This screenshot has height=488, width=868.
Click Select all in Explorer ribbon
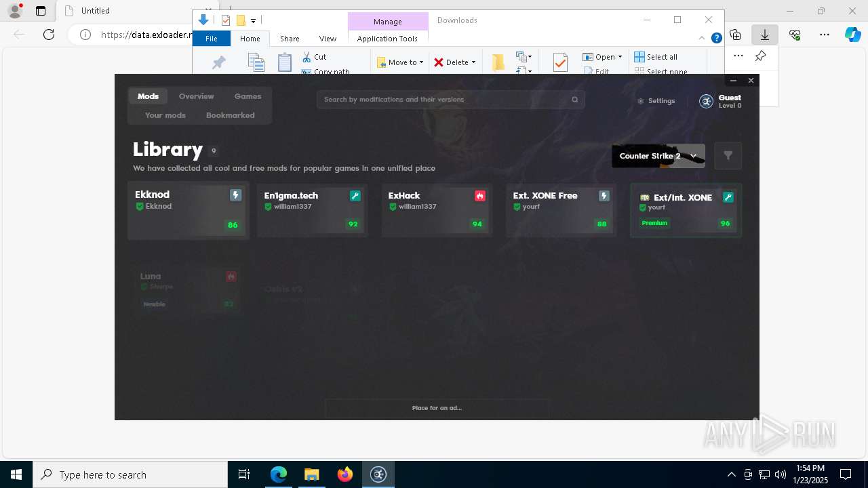tap(656, 57)
